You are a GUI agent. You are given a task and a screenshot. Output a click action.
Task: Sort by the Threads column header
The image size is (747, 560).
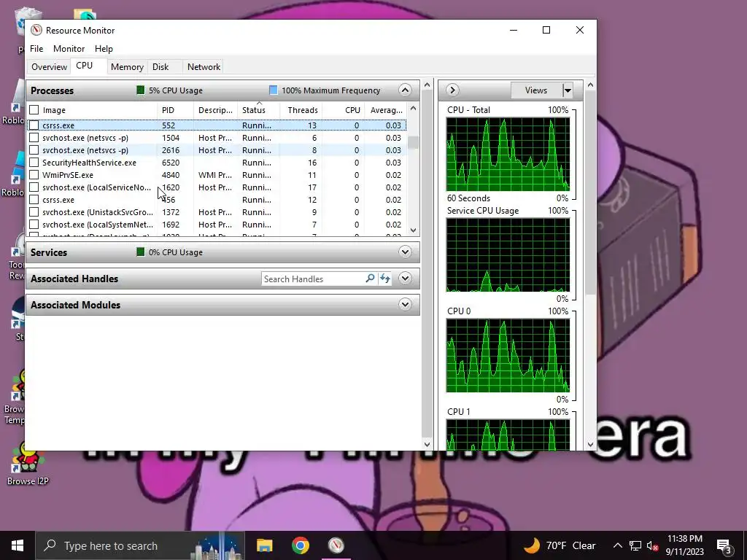click(303, 110)
